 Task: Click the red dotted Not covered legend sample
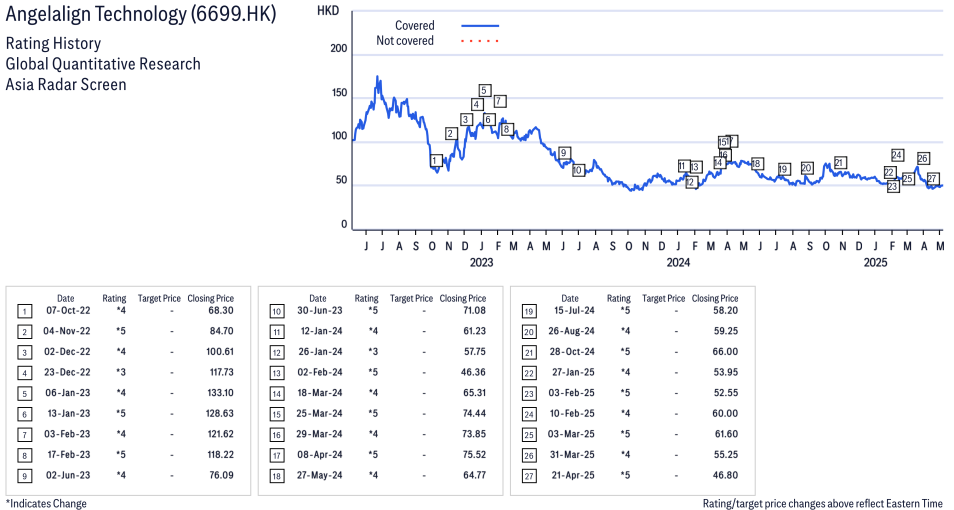click(x=480, y=41)
